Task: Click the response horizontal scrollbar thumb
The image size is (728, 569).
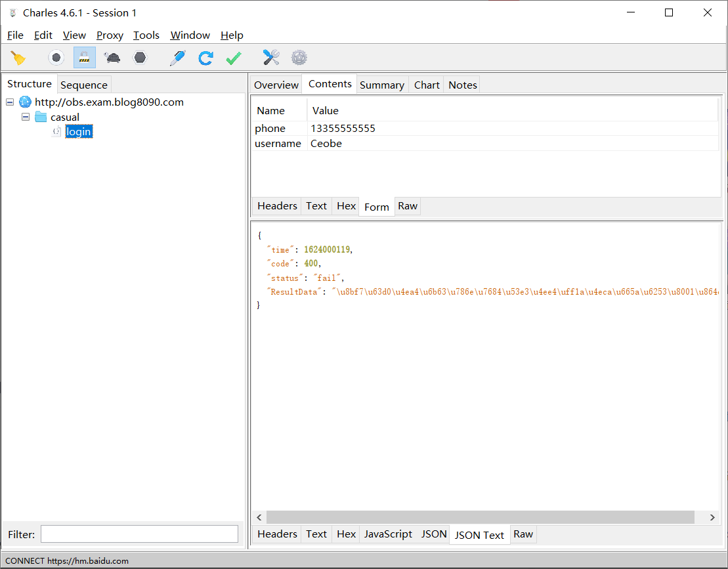Action: click(481, 517)
